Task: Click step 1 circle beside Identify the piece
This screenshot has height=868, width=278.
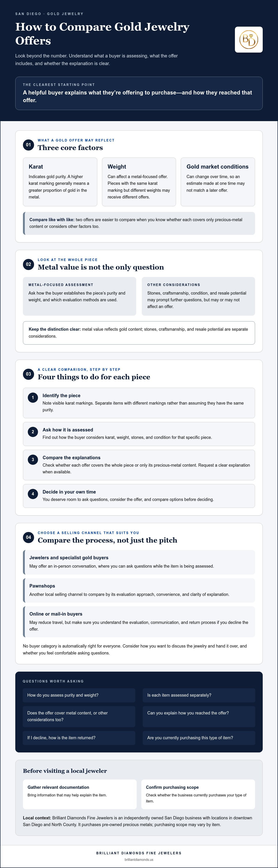Action: (x=33, y=398)
